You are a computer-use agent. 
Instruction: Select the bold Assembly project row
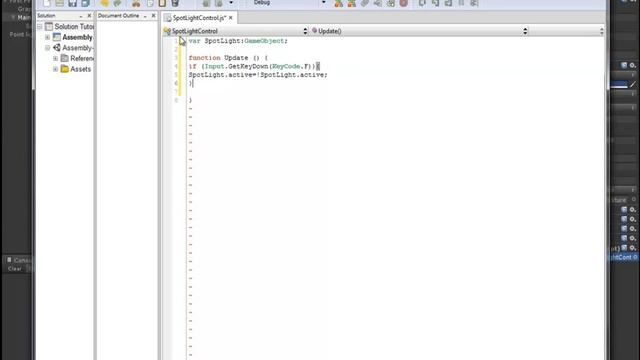click(73, 37)
